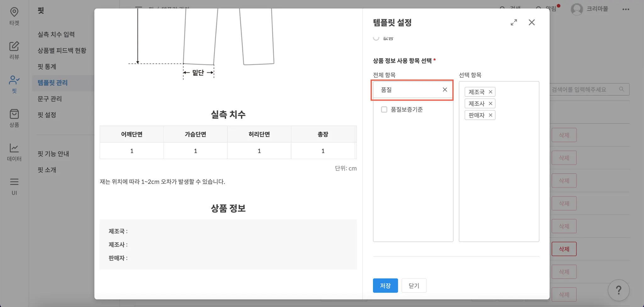Open 핏 통계 menu item
This screenshot has height=307, width=644.
click(47, 67)
